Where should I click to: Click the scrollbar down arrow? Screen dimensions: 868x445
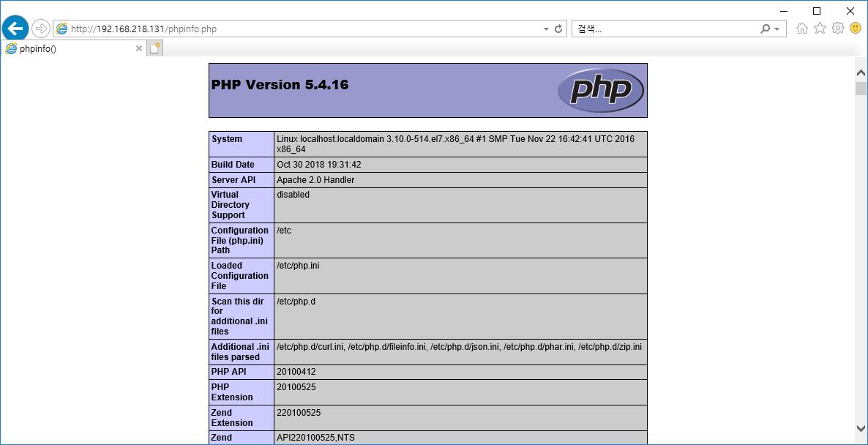click(x=861, y=428)
